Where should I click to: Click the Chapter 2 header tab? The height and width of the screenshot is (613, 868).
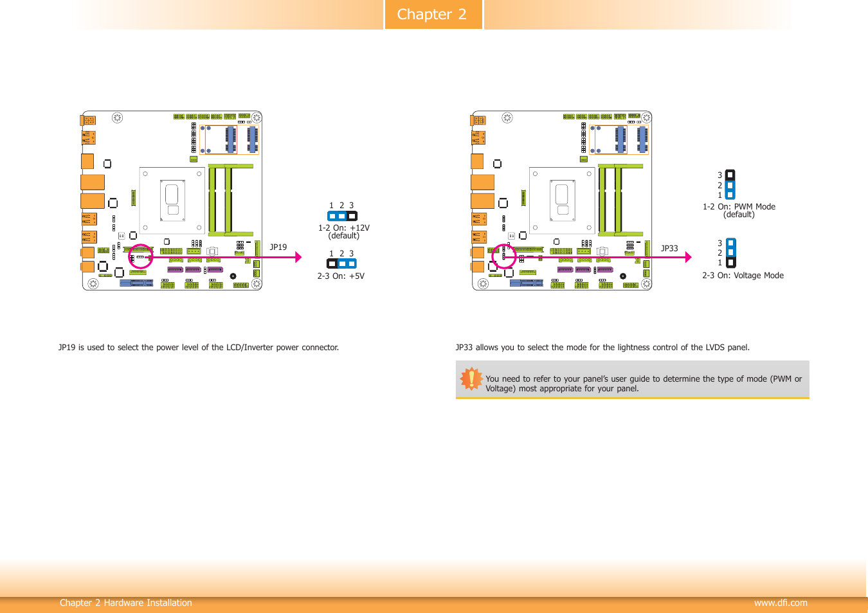[x=433, y=14]
